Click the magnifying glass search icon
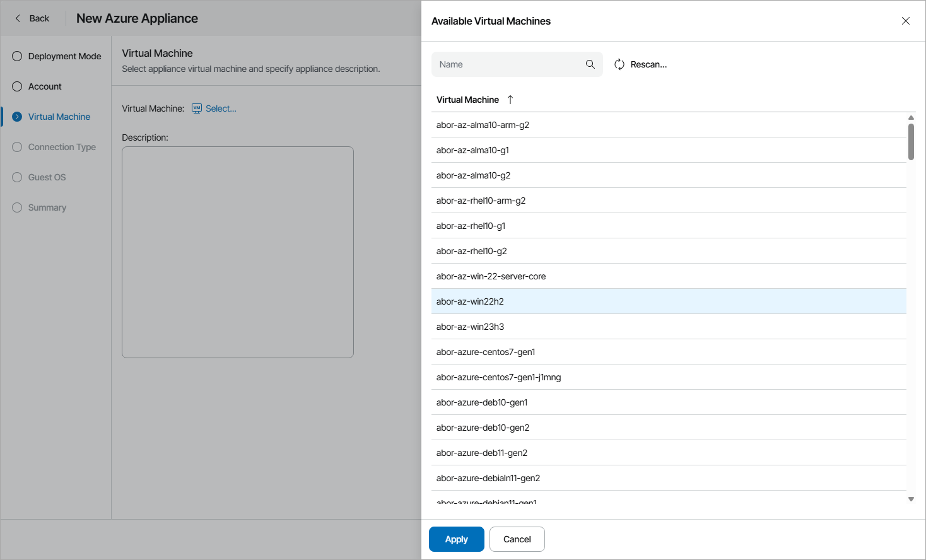The width and height of the screenshot is (926, 560). [x=590, y=64]
